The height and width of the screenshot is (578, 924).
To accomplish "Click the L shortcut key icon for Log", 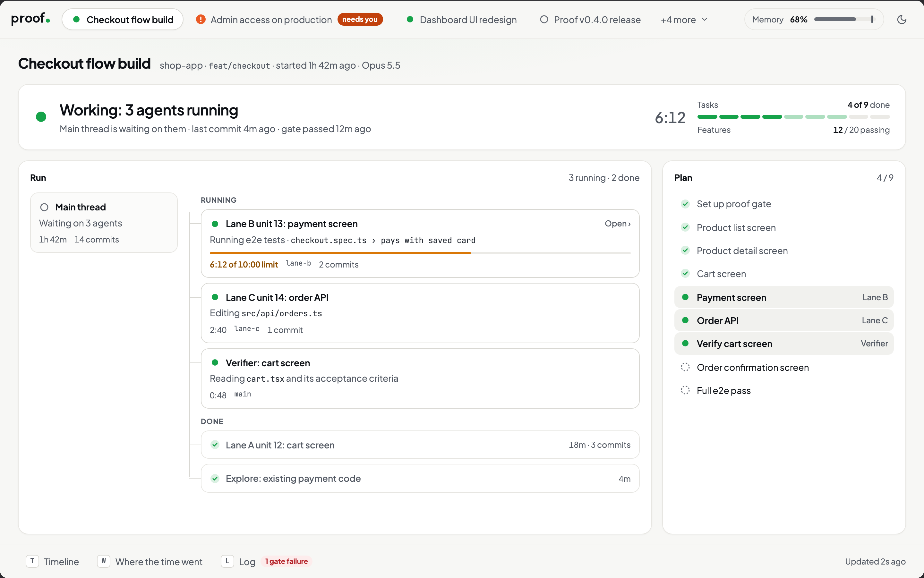I will [227, 561].
